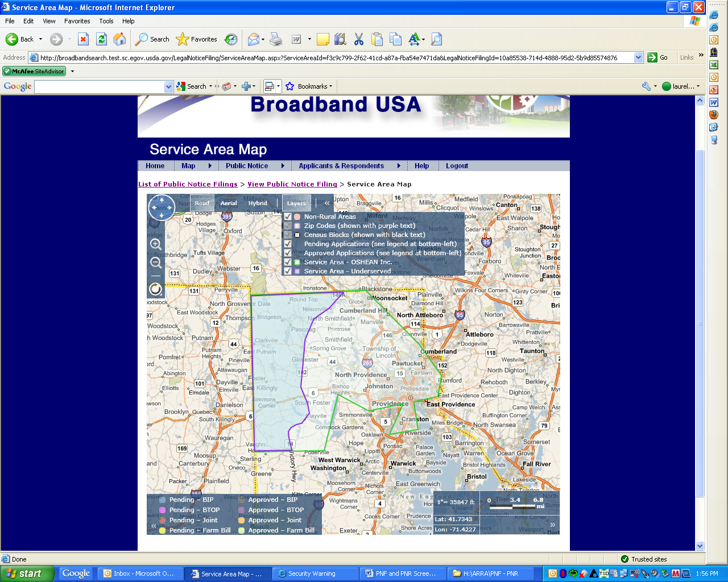Open the address bar dropdown
This screenshot has height=582, width=728.
pyautogui.click(x=638, y=57)
